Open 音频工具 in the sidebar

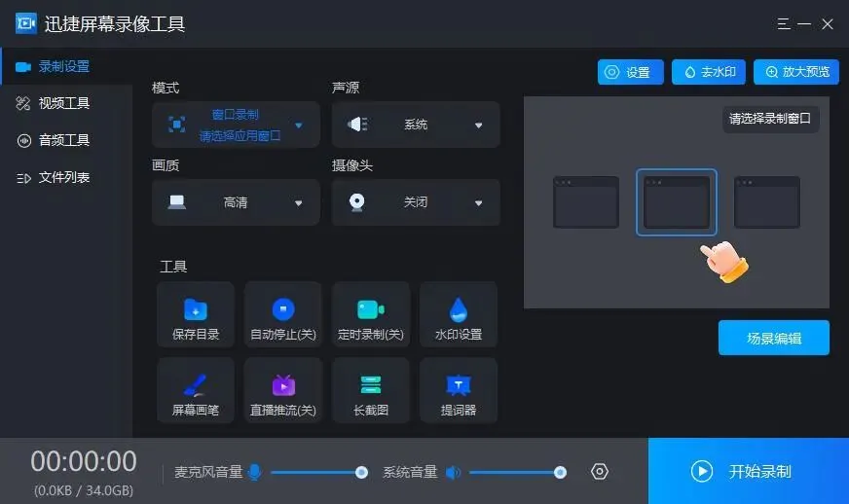[x=66, y=140]
